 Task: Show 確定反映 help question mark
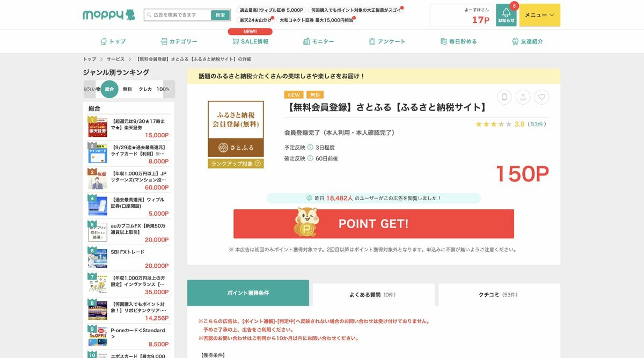pos(310,158)
